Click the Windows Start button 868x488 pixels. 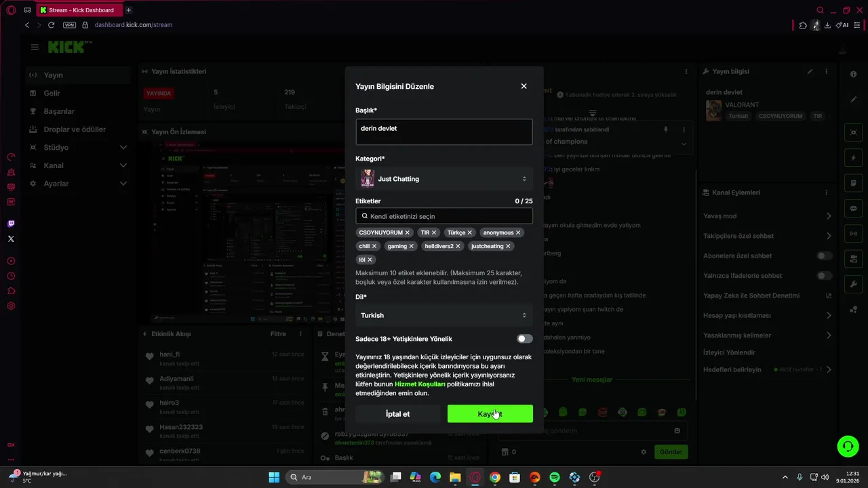point(274,477)
